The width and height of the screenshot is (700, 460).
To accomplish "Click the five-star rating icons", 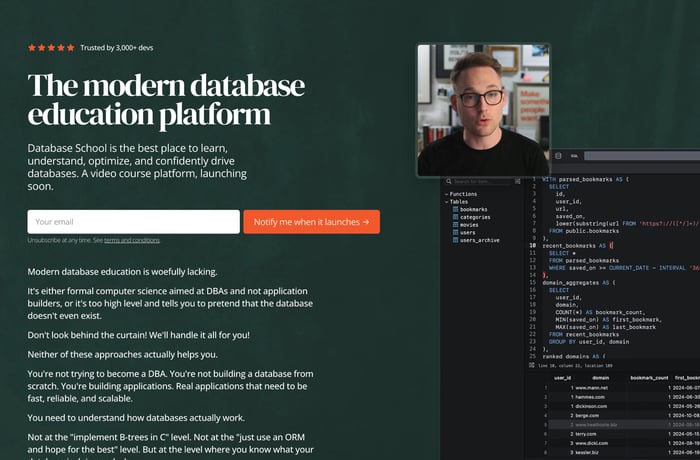I will tap(51, 48).
